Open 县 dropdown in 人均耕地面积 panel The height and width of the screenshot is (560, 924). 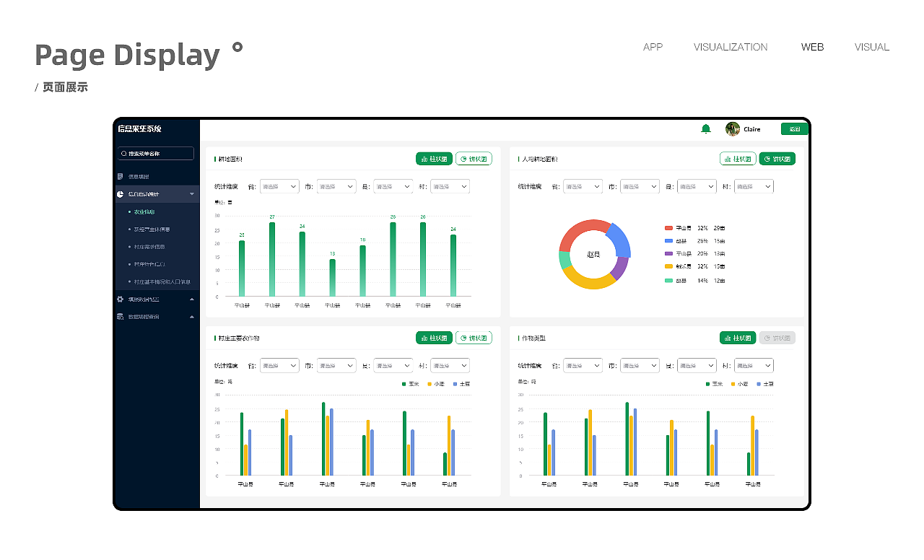coord(697,186)
